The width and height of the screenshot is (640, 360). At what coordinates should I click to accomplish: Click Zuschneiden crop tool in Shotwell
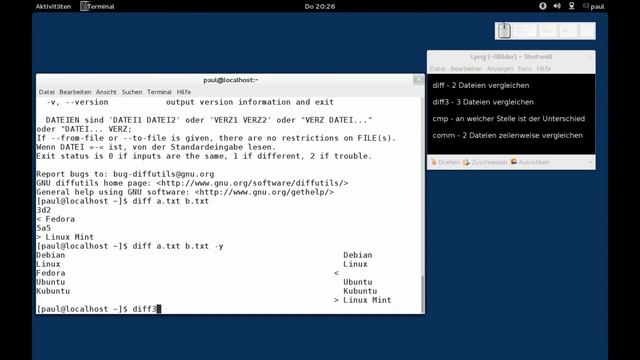(485, 162)
